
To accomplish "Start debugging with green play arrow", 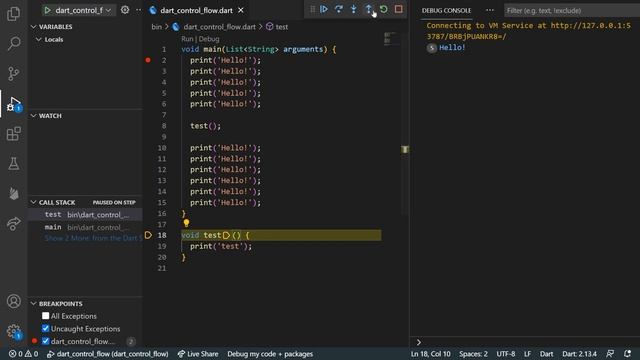I will (47, 10).
